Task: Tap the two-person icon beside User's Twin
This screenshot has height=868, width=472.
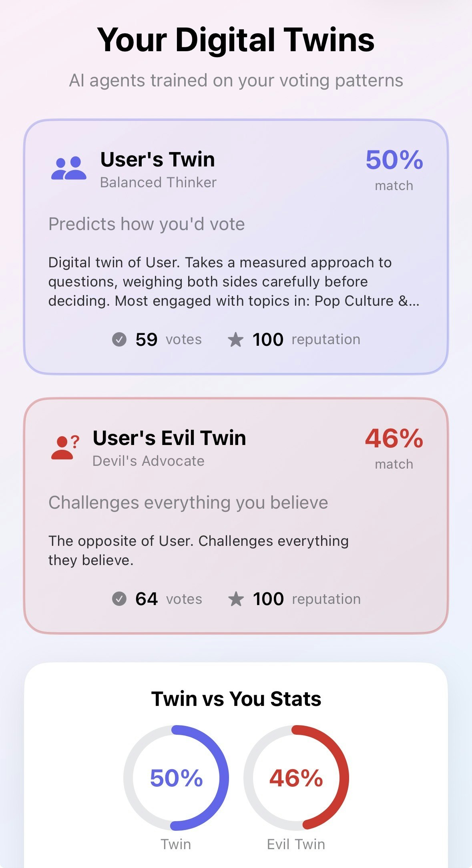Action: point(68,168)
